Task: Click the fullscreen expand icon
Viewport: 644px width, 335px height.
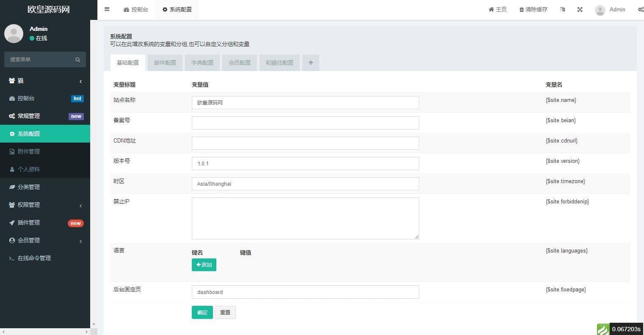Action: [x=580, y=9]
